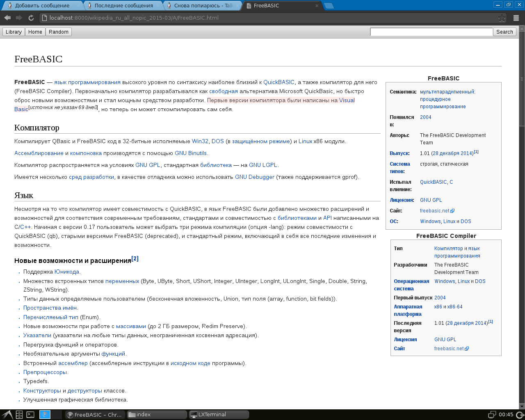The image size is (525, 420).
Task: Open the 'ассемблер' link
Action: click(x=73, y=363)
